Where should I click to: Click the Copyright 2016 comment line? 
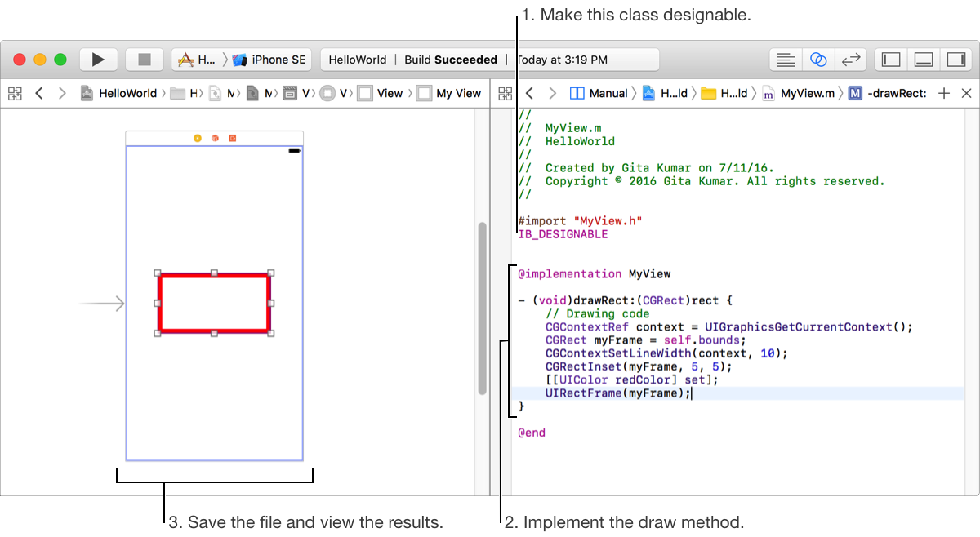(702, 181)
